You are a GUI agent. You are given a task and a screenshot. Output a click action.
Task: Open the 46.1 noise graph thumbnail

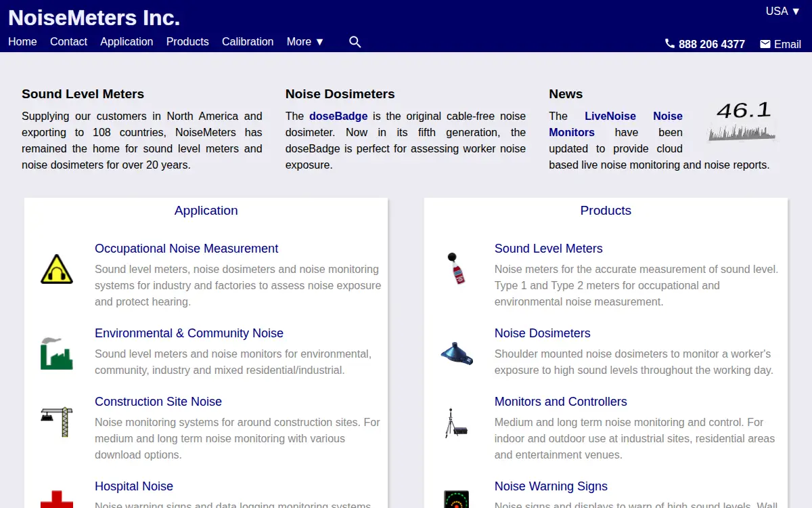coord(742,121)
